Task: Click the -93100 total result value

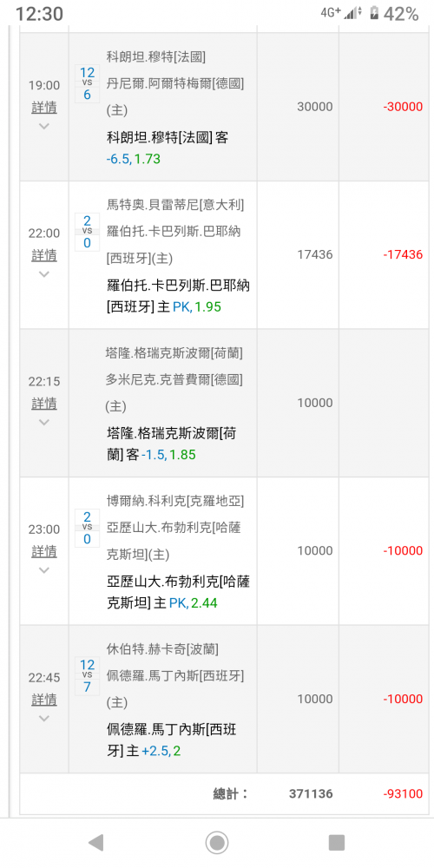Action: pos(403,794)
